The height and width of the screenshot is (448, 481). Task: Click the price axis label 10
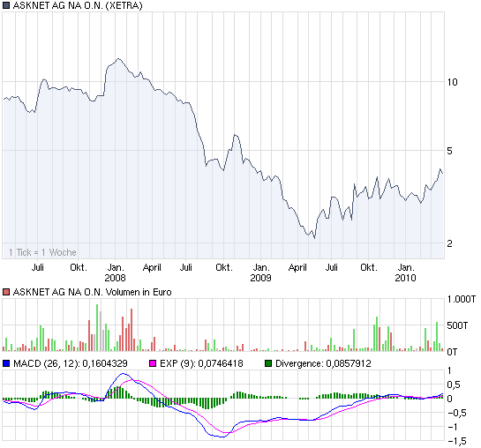click(452, 82)
